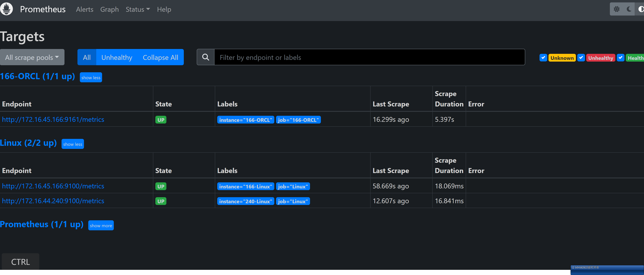Image resolution: width=644 pixels, height=275 pixels.
Task: Open the All scrape pools dropdown
Action: pos(32,57)
